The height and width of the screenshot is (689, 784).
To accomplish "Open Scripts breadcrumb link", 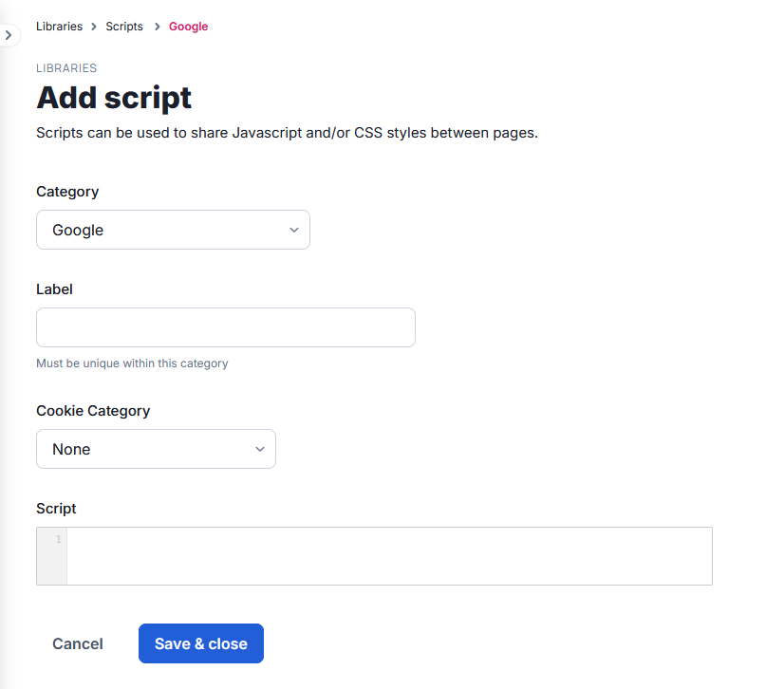I will tap(124, 27).
